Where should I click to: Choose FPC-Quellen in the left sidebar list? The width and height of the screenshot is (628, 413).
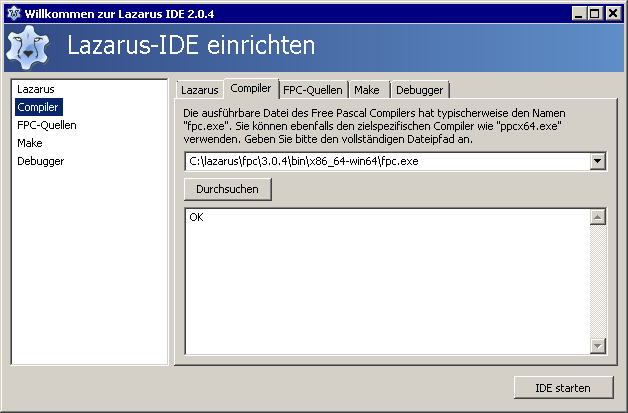point(46,125)
